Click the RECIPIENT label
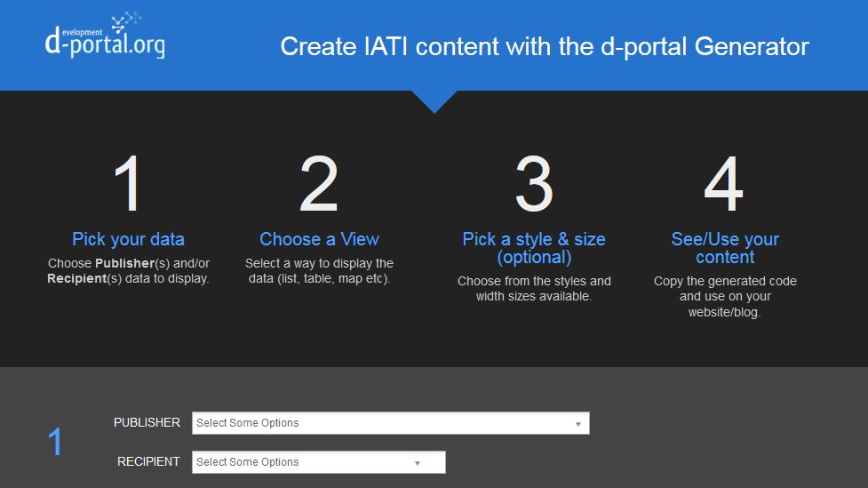The height and width of the screenshot is (488, 868). [148, 461]
